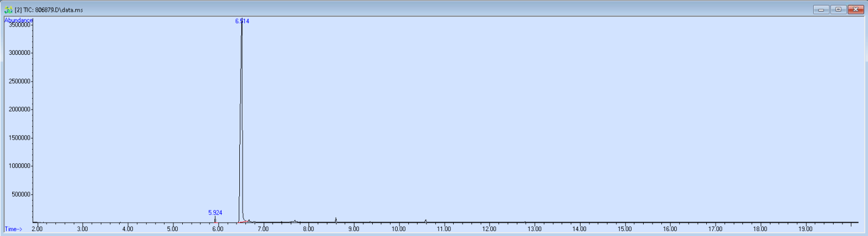Click the 13.00 time axis value
This screenshot has width=868, height=236.
(534, 228)
